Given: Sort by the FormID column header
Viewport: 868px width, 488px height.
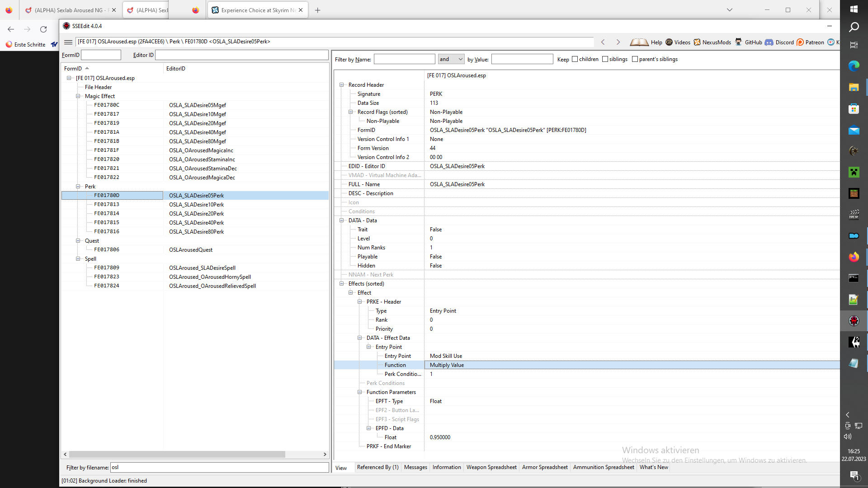Looking at the screenshot, I should coord(112,68).
